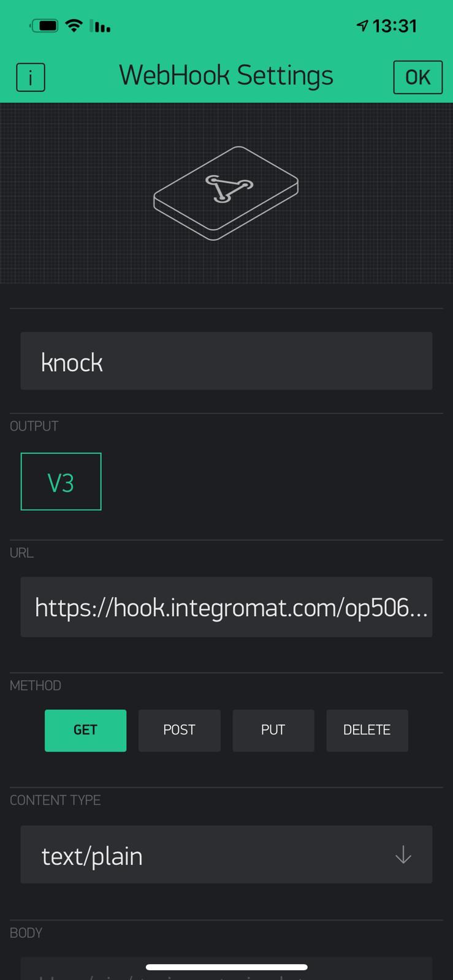Open the Body section at the bottom
The width and height of the screenshot is (453, 980).
tap(26, 933)
